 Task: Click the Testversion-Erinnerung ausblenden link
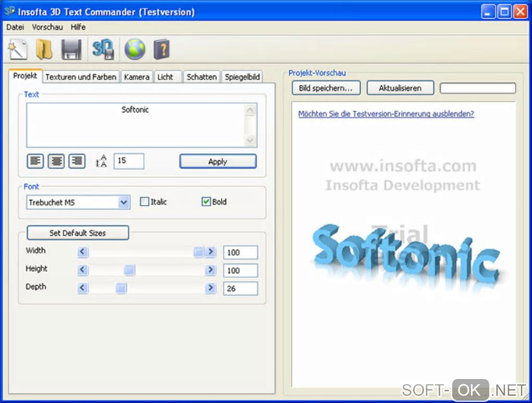(x=386, y=114)
